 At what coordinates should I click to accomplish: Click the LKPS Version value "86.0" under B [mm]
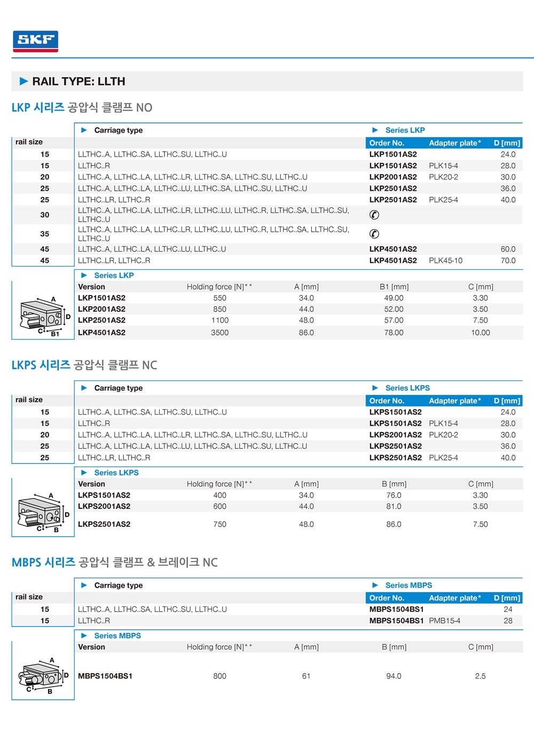tap(394, 525)
